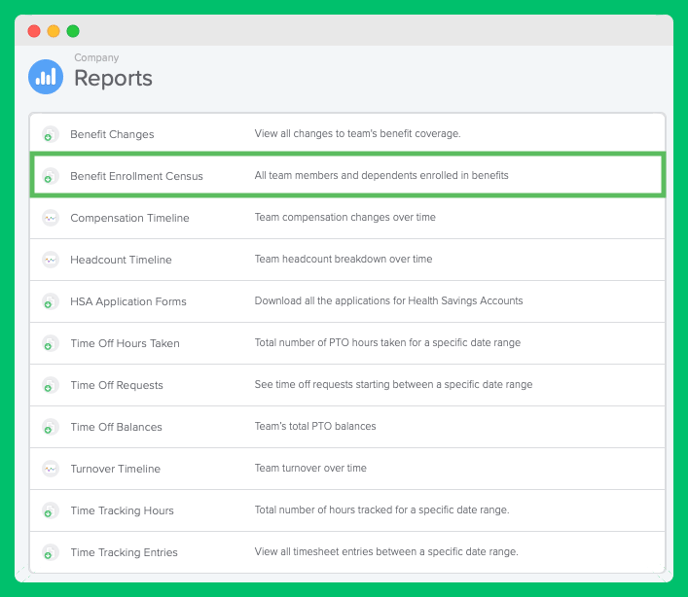Click the Headcount Timeline chart icon
688x597 pixels.
50,260
